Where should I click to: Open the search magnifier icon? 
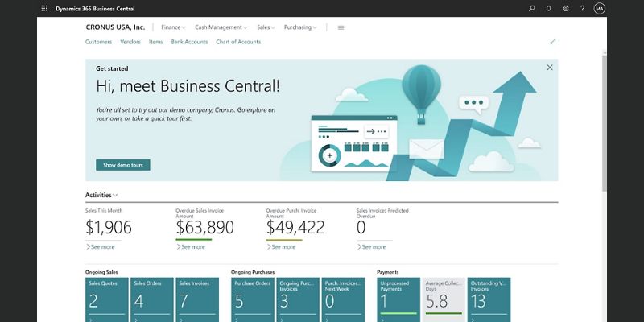click(x=532, y=8)
